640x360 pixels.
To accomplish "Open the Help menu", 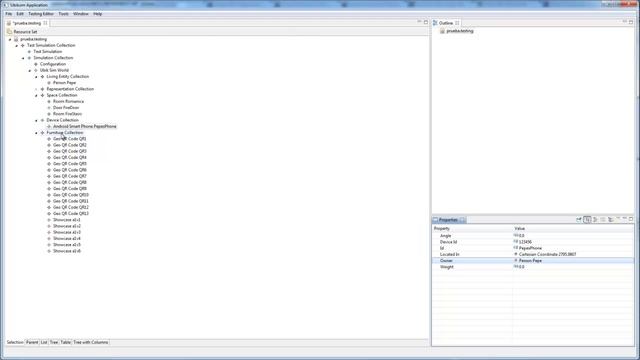I will pos(98,14).
